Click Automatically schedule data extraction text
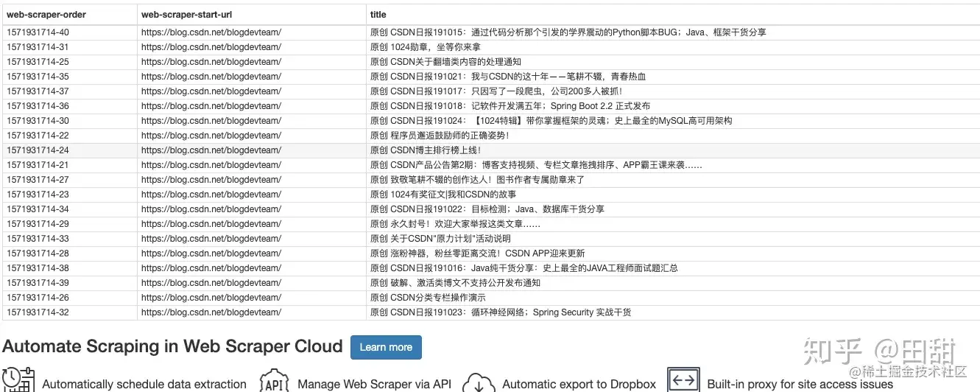Screen dimensions: 980x392 pyautogui.click(x=144, y=384)
